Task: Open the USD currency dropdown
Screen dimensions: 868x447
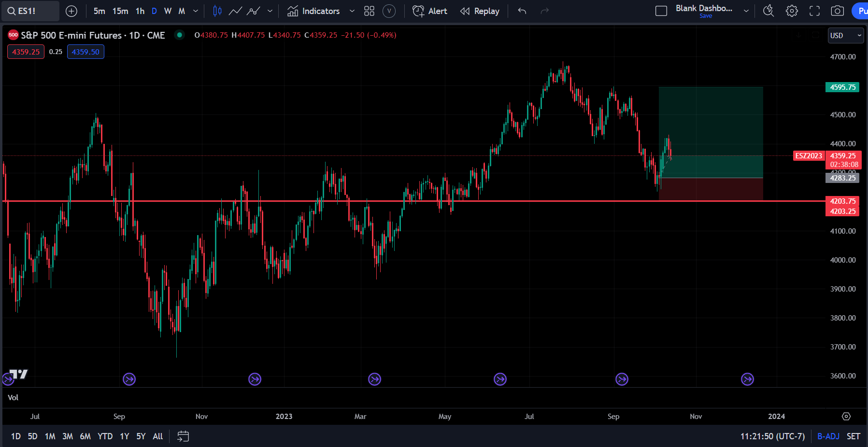Action: tap(845, 35)
